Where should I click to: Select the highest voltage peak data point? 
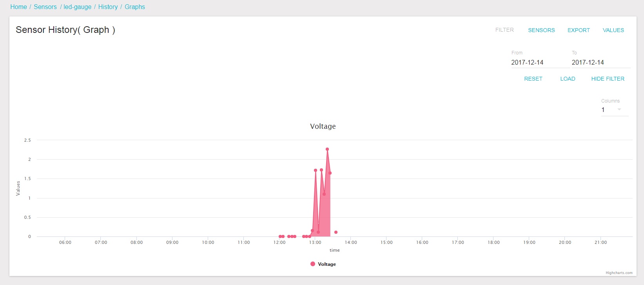click(x=327, y=149)
